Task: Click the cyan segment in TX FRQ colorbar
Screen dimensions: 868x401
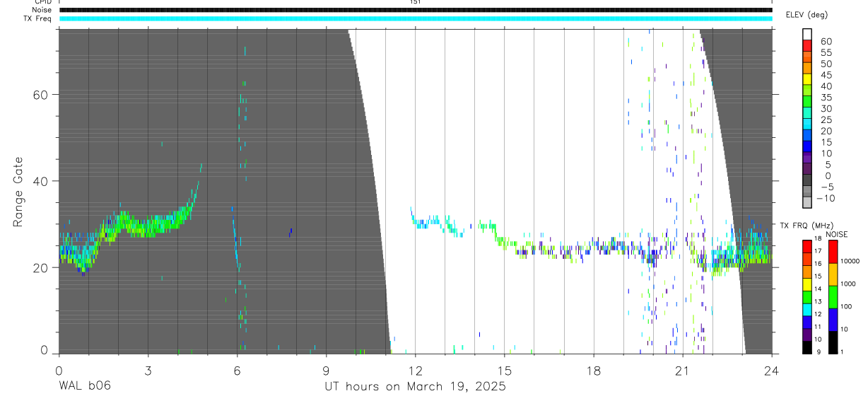Action: point(807,309)
